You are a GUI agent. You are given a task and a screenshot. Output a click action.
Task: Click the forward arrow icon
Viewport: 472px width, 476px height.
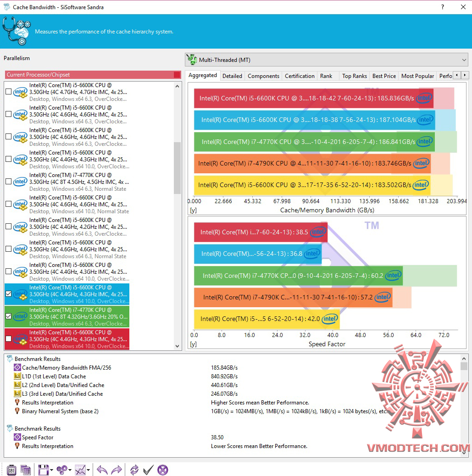[117, 470]
